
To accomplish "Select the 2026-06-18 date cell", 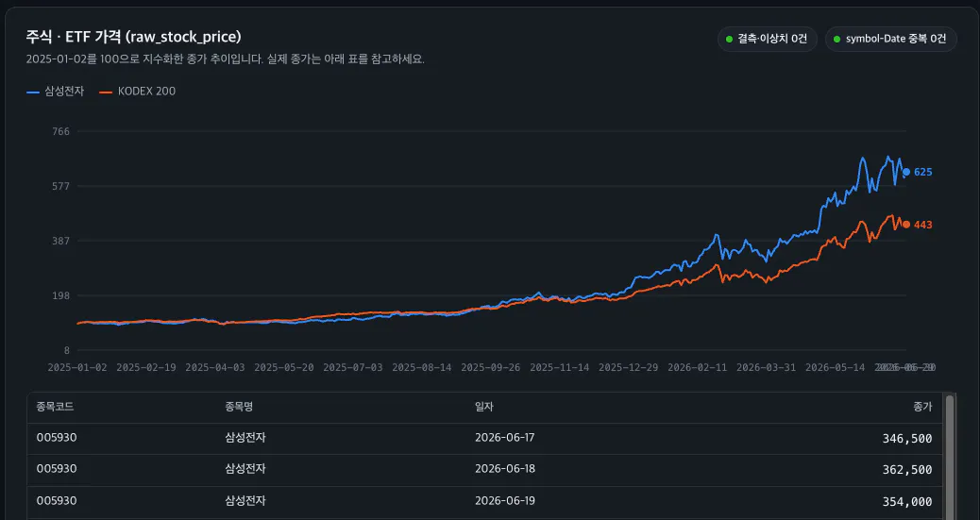I will (504, 469).
